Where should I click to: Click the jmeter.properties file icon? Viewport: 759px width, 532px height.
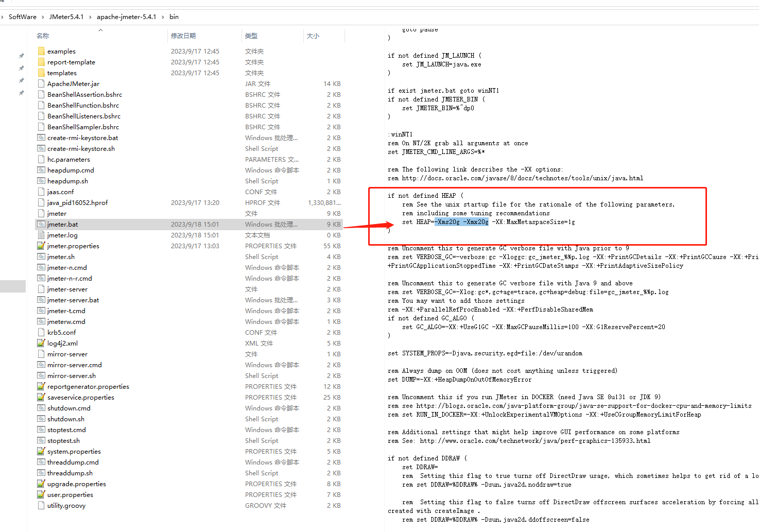point(41,246)
